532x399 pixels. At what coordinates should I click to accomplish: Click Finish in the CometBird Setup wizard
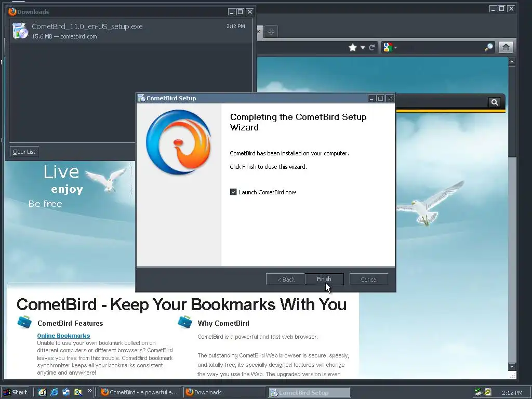tap(324, 279)
